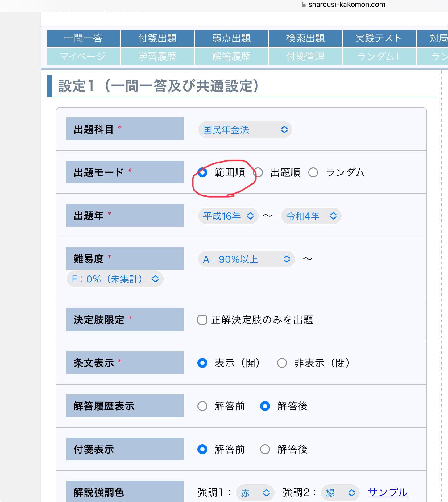Open the 国民年金法 subject dropdown
This screenshot has height=502, width=448.
click(x=245, y=130)
